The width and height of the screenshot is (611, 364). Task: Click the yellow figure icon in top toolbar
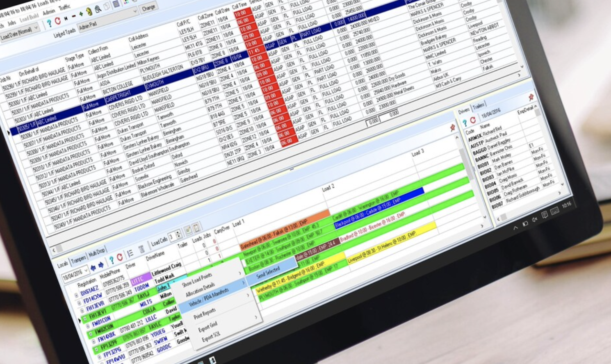[89, 11]
